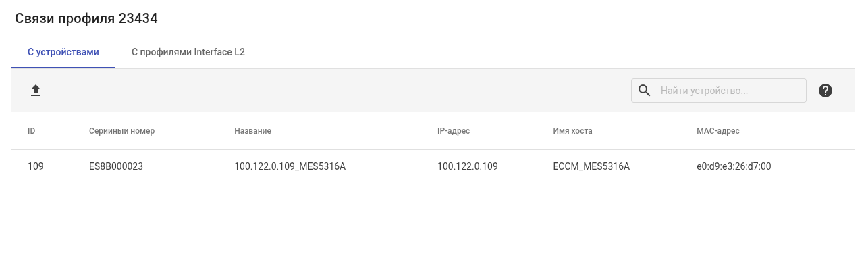Click serial number ES8B000023
868x275 pixels.
click(115, 166)
